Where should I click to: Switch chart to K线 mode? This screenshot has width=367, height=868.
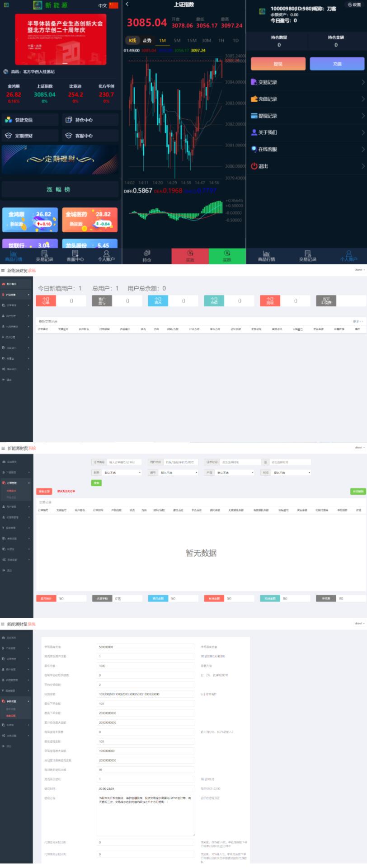(132, 40)
